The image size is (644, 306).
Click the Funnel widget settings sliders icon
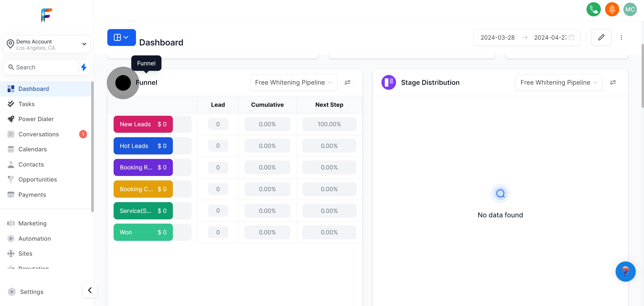coord(347,82)
